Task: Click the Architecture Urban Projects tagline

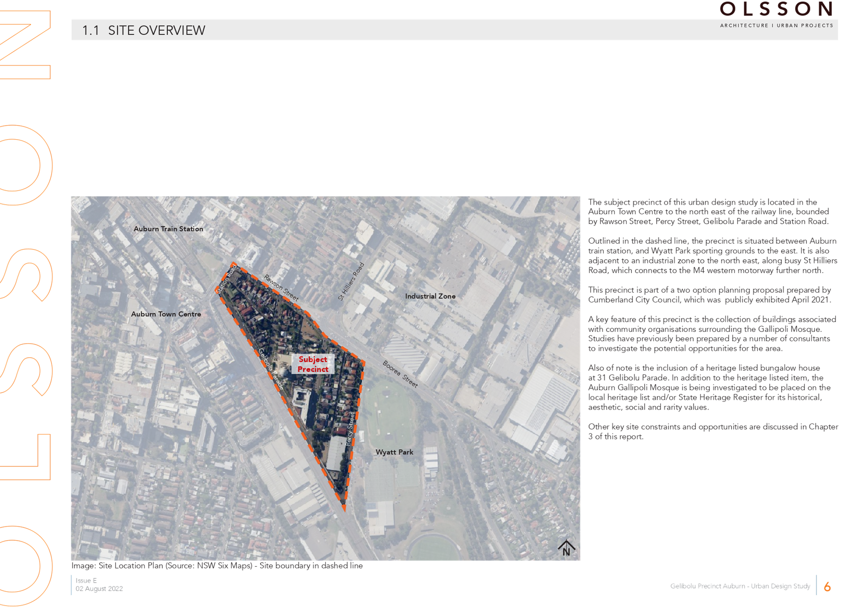Action: [x=776, y=26]
